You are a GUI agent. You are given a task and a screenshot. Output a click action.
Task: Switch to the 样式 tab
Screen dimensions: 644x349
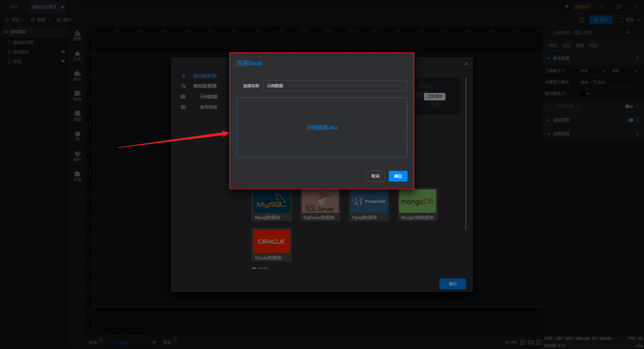click(553, 46)
